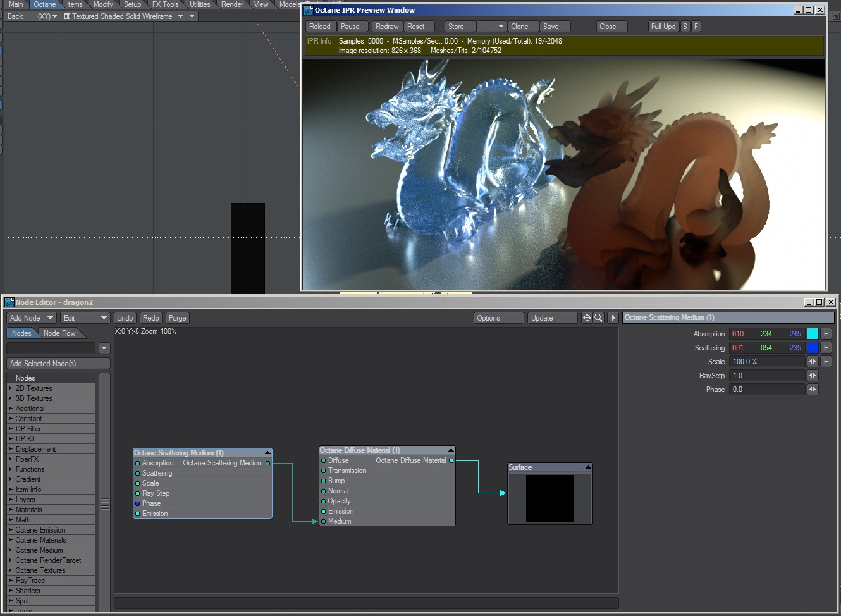Click the viewport layout icon beside Textured Shaded Solid Wireframe
The width and height of the screenshot is (841, 616).
(67, 16)
